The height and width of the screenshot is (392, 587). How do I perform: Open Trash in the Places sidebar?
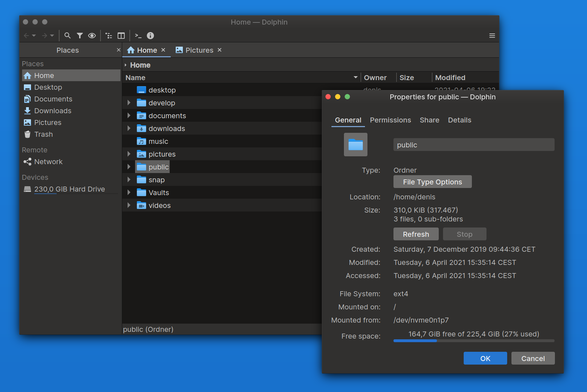(71, 134)
